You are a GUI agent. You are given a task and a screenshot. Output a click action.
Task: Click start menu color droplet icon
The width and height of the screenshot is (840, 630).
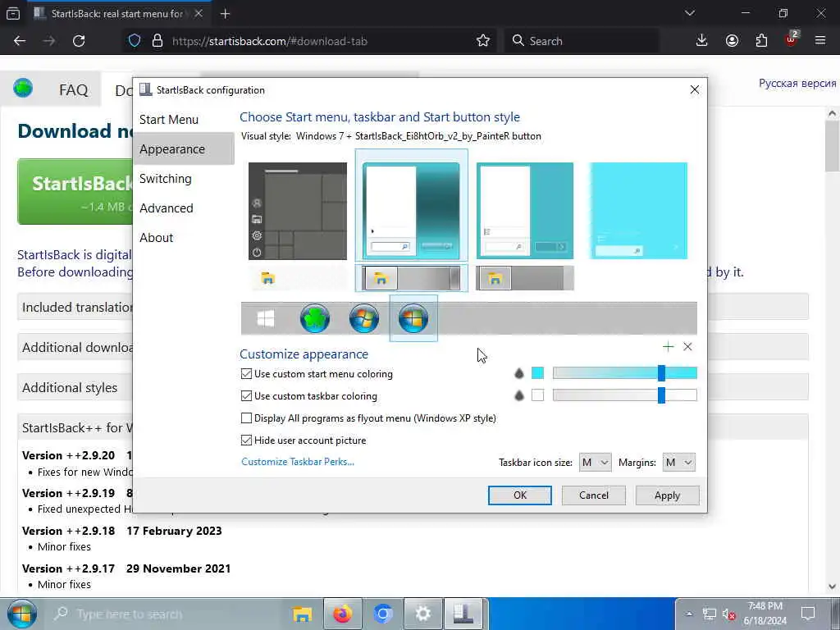pyautogui.click(x=518, y=373)
